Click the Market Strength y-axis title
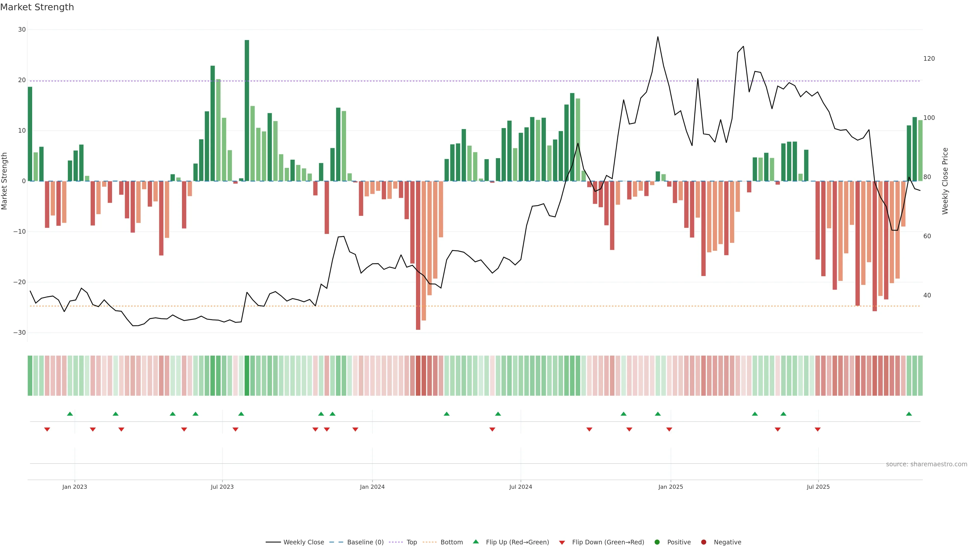 coord(5,181)
